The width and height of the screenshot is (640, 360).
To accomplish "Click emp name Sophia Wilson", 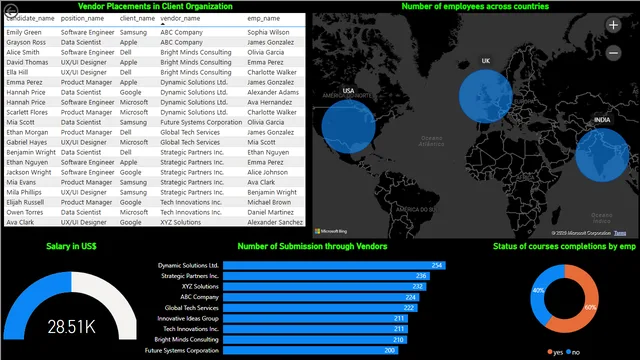I will pos(268,32).
